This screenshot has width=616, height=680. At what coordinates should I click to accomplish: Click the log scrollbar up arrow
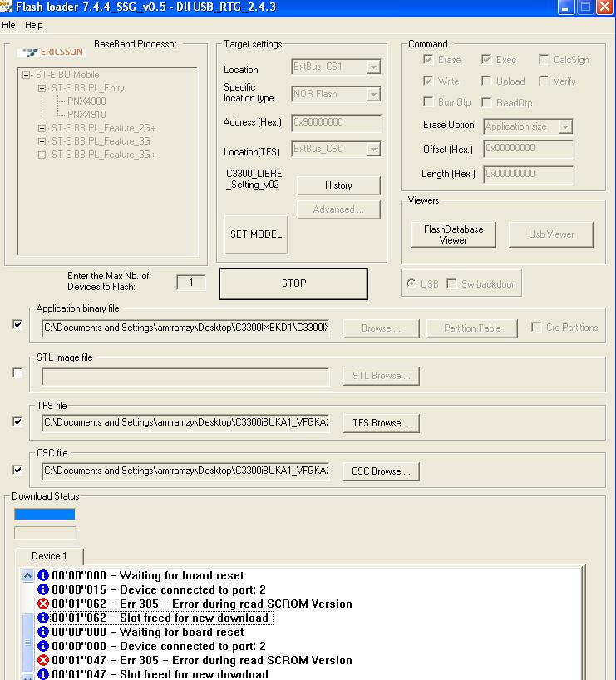[x=27, y=575]
